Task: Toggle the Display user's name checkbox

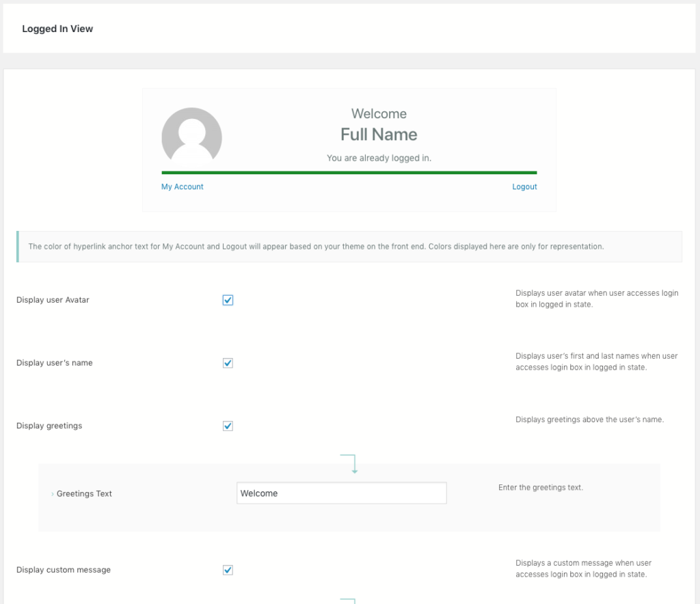Action: 228,363
